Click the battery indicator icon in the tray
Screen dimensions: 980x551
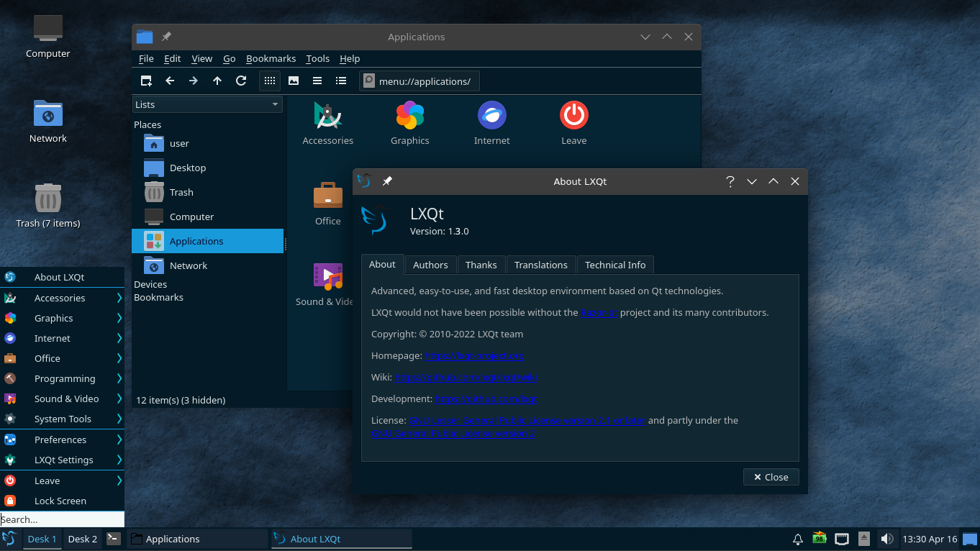tap(819, 539)
